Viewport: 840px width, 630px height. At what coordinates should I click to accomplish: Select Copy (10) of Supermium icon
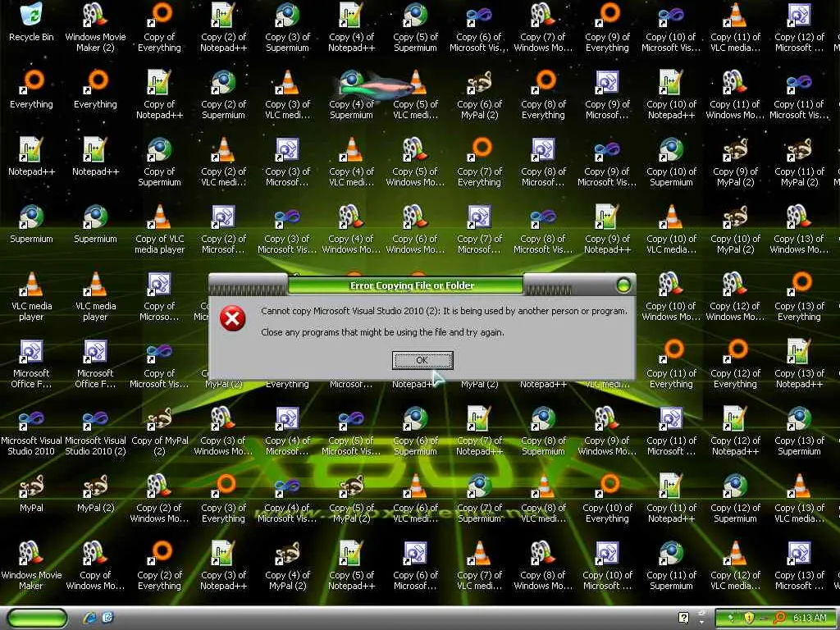click(671, 162)
